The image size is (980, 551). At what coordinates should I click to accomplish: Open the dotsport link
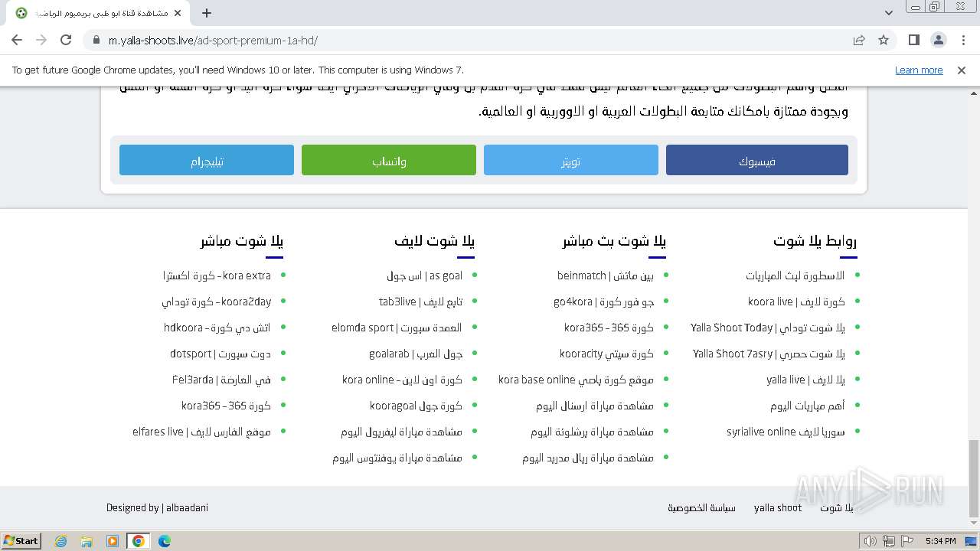220,354
